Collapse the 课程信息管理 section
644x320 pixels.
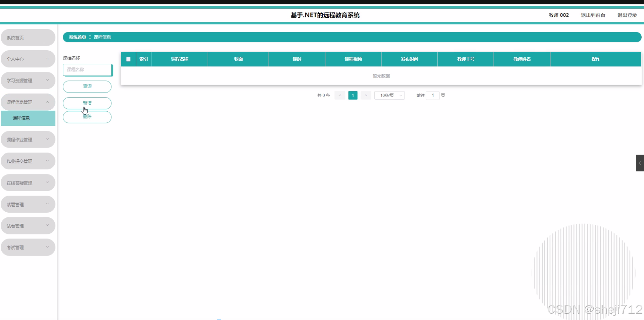[x=28, y=102]
